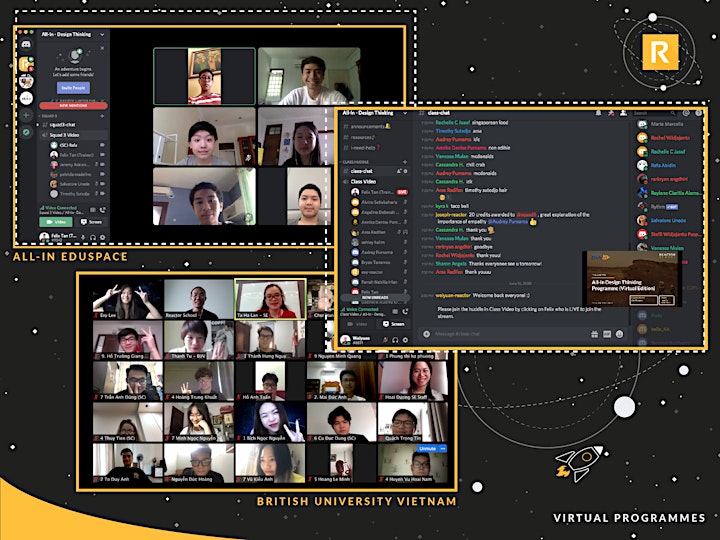
Task: Click Alvina Setiabaharja in the Class Video list
Action: (379, 202)
